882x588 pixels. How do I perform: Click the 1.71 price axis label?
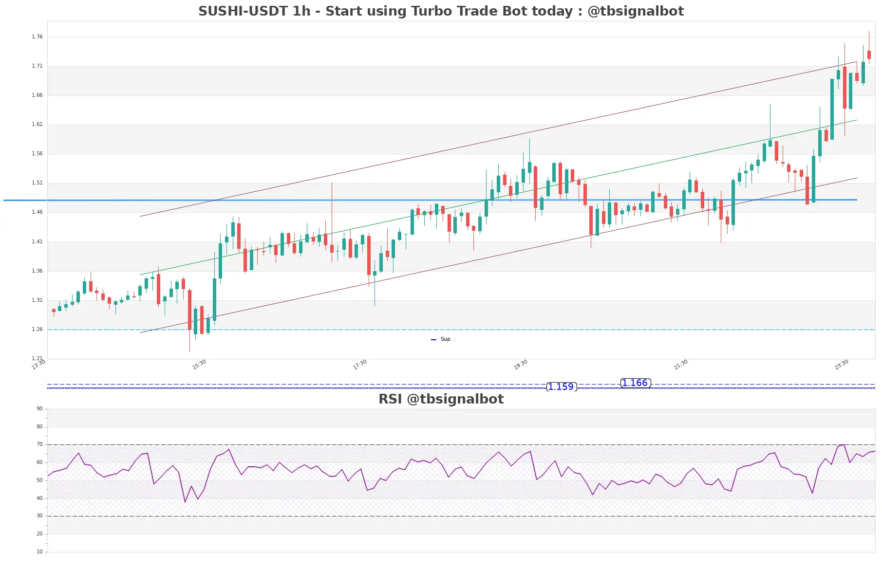[x=37, y=66]
